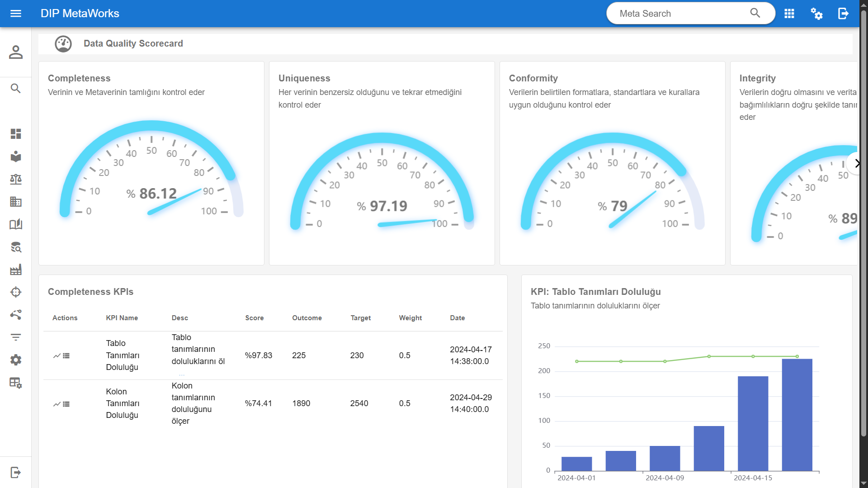Sort by Score column header
Image resolution: width=868 pixels, height=488 pixels.
[x=255, y=318]
